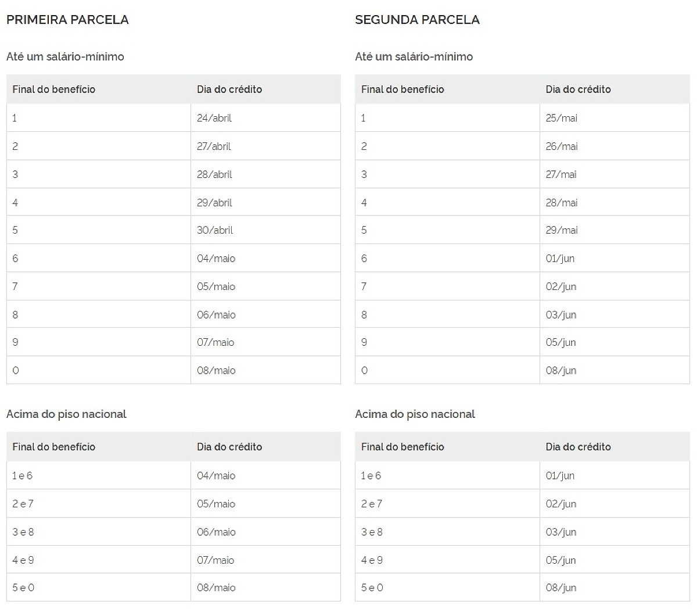
Task: Click the 27/mai date cell
Action: point(561,174)
